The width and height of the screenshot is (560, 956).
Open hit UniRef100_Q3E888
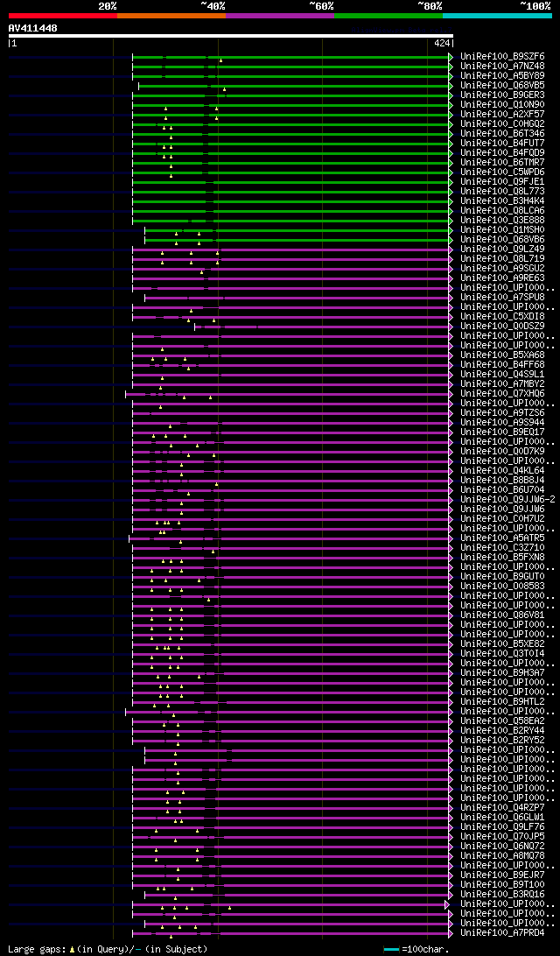(503, 220)
